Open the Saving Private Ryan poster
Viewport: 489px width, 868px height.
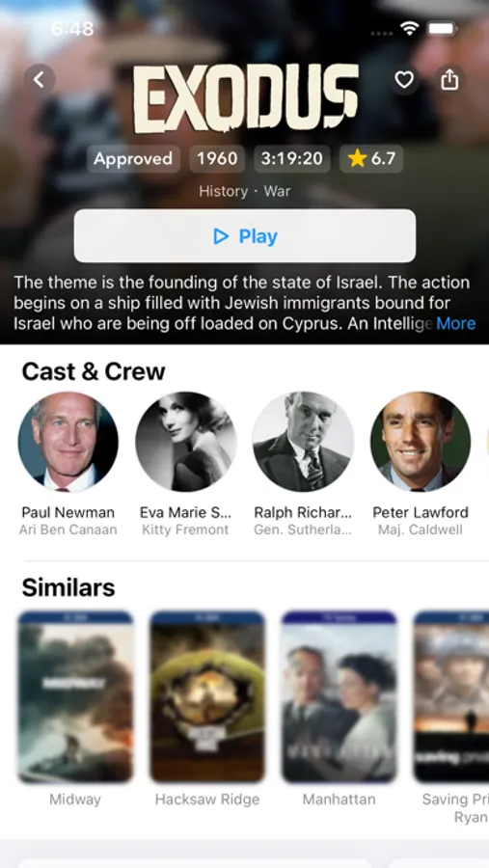(451, 696)
